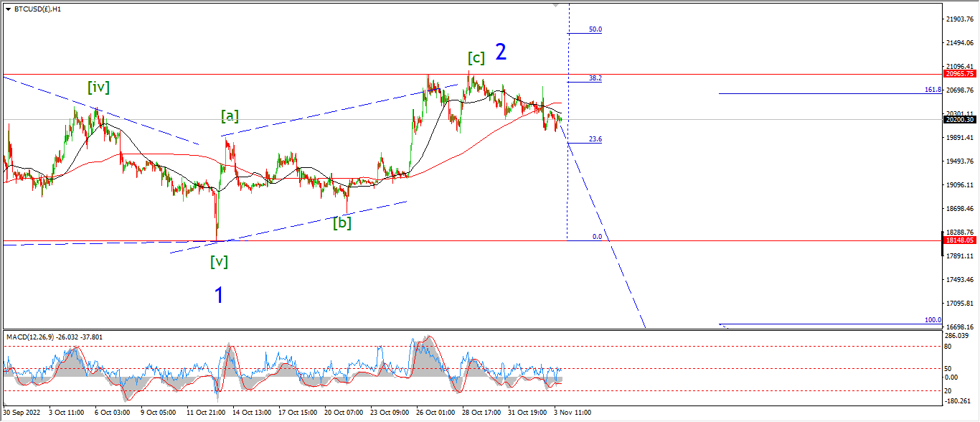This screenshot has height=422, width=980.
Task: Select the blue wave label 2
Action: pyautogui.click(x=501, y=52)
